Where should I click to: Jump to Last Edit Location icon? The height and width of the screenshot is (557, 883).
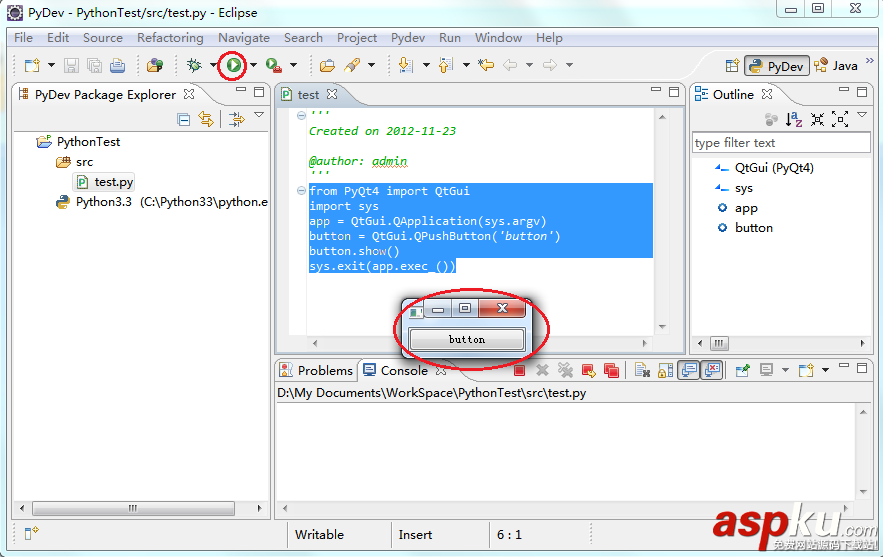click(x=485, y=65)
